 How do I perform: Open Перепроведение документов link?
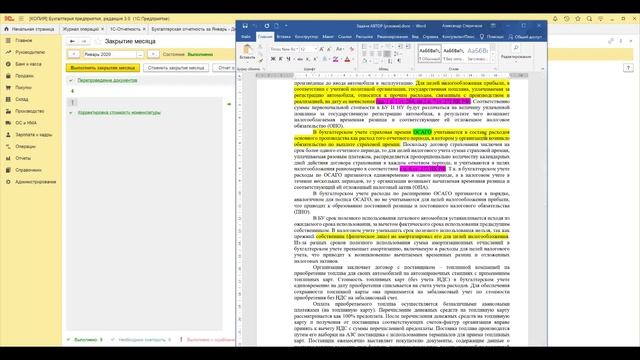(107, 80)
